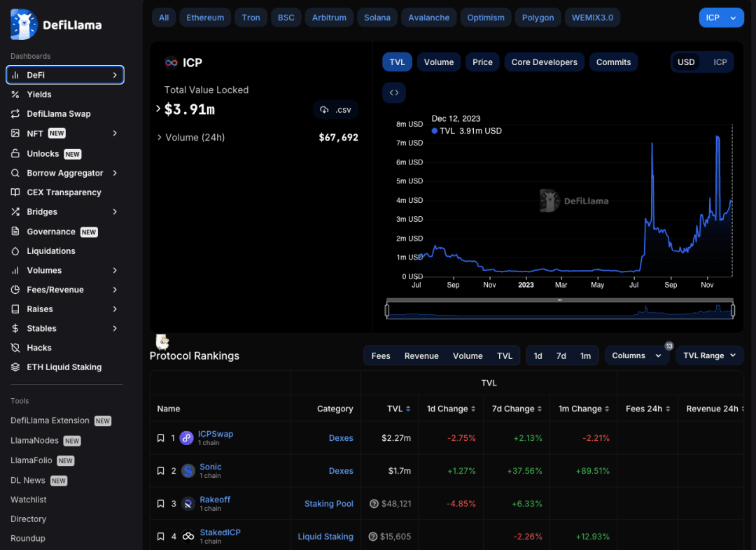Sort the table by 7d Change column
Screen dimensions: 756x550
tap(517, 409)
